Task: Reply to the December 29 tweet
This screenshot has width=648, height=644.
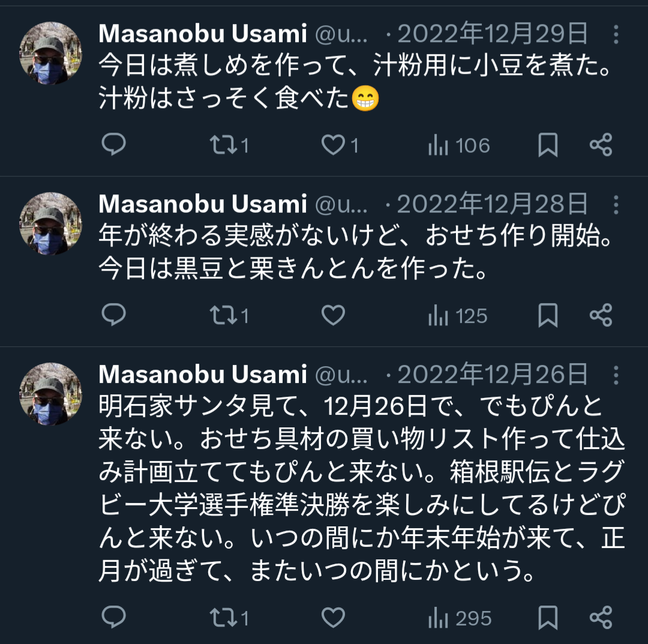Action: pos(113,145)
